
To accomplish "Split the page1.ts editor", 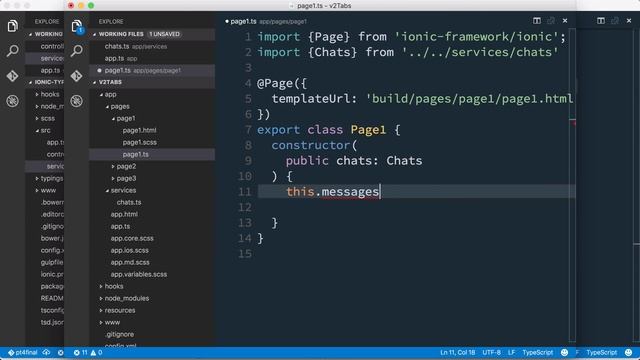I will tap(537, 20).
